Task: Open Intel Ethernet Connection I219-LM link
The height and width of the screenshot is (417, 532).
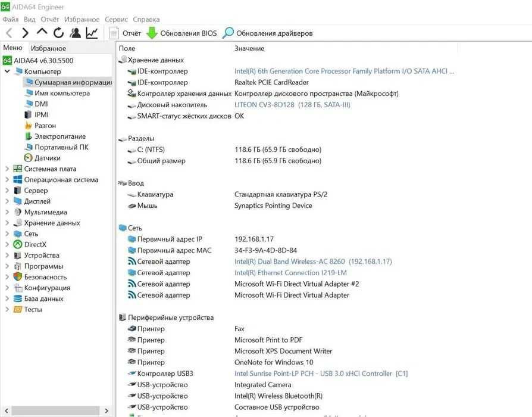Action: click(290, 273)
